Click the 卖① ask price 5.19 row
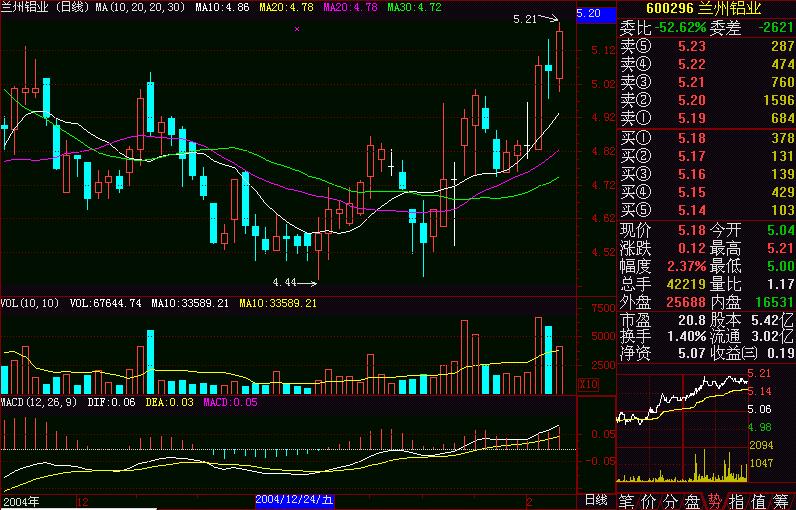 (x=706, y=119)
